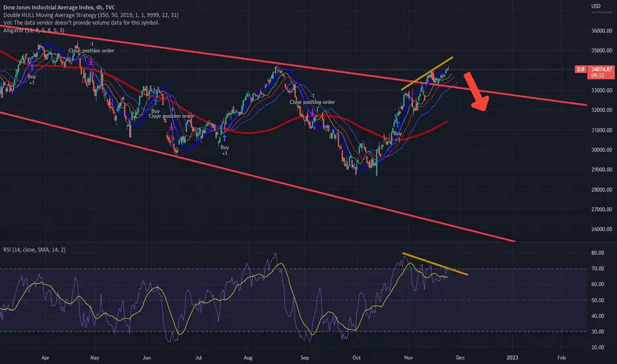Viewport: 617px width, 364px height.
Task: Click the Dow Jones Industrial Average Index title
Action: click(59, 7)
